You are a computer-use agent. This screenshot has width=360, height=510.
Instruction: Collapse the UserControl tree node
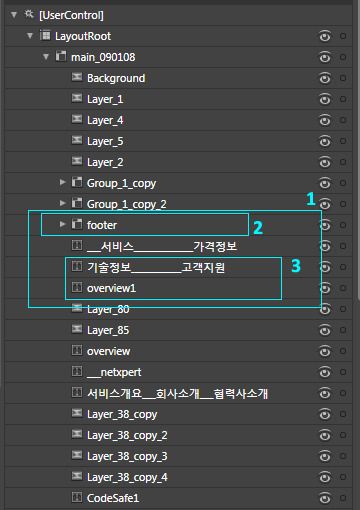click(14, 14)
